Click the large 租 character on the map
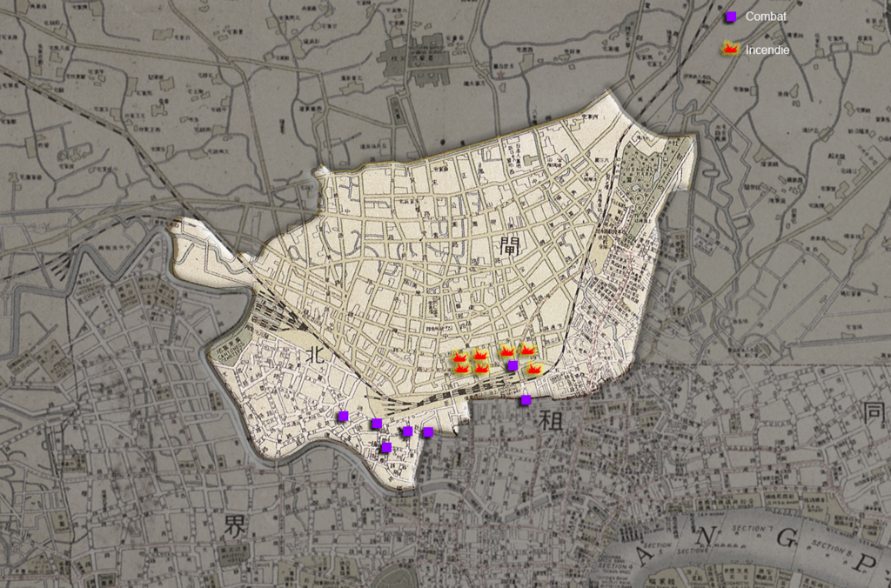891x588 pixels. (x=551, y=422)
